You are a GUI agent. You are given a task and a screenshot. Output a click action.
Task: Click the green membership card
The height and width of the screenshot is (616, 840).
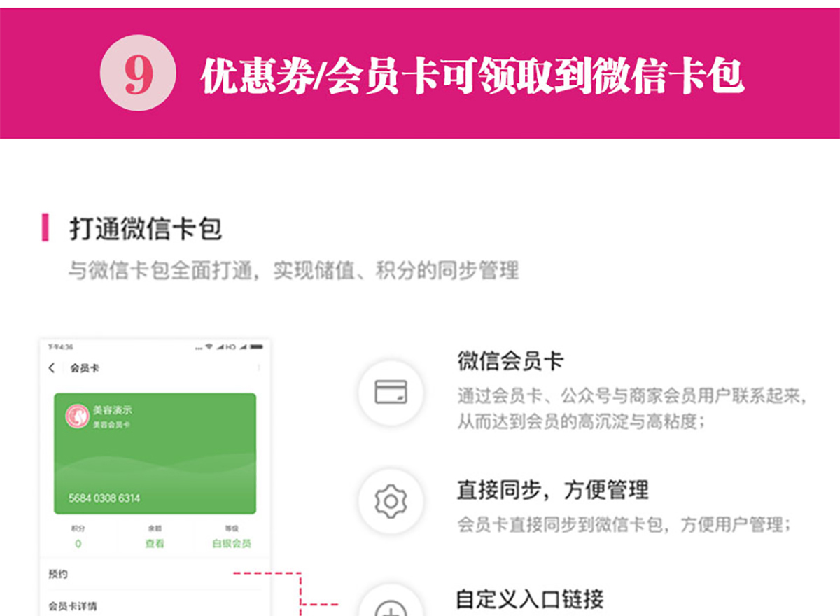pos(155,454)
